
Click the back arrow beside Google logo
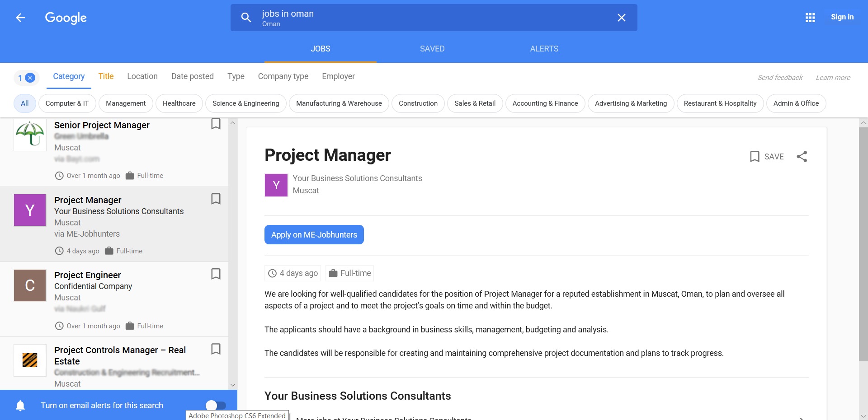[20, 18]
